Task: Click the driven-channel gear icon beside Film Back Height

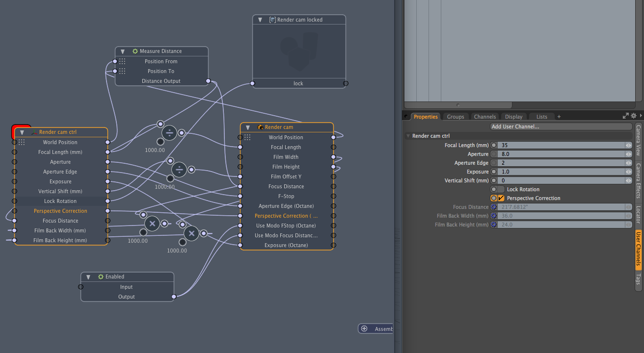Action: (494, 225)
